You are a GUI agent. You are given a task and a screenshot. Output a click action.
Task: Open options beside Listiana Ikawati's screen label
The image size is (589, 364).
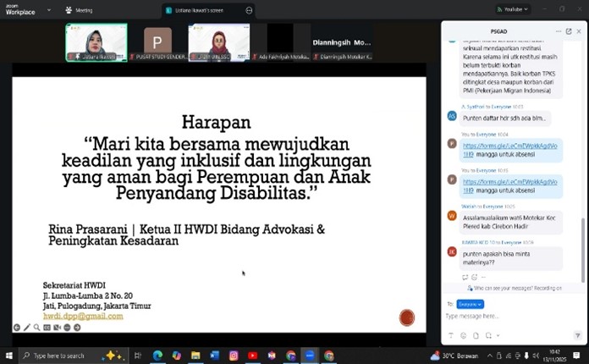point(249,10)
